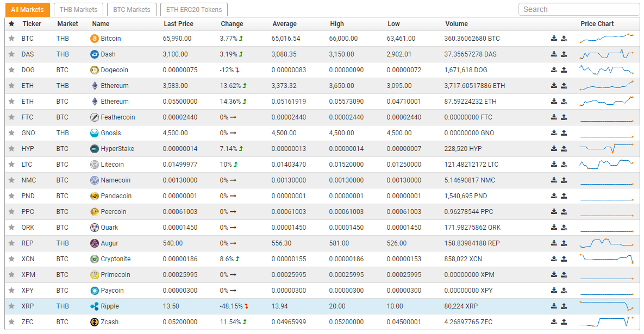The width and height of the screenshot is (644, 334).
Task: Open the Ethereum THB price chart thumbnail
Action: (x=607, y=86)
